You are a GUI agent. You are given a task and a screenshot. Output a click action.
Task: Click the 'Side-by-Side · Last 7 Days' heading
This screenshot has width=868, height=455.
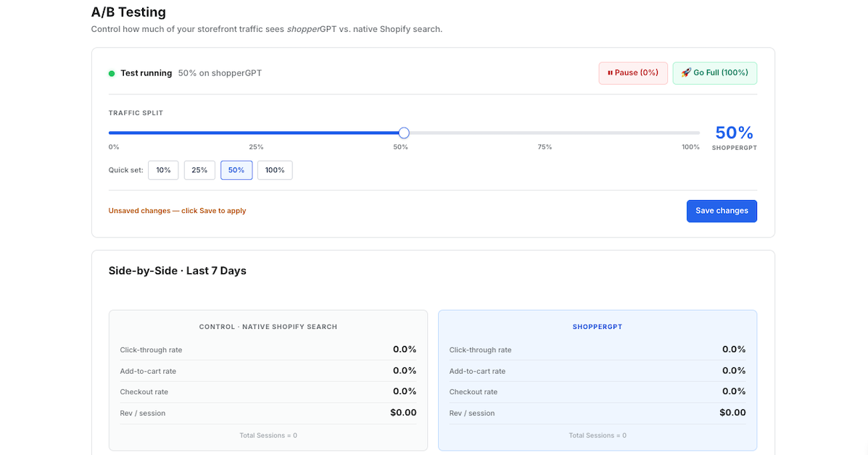(x=177, y=271)
